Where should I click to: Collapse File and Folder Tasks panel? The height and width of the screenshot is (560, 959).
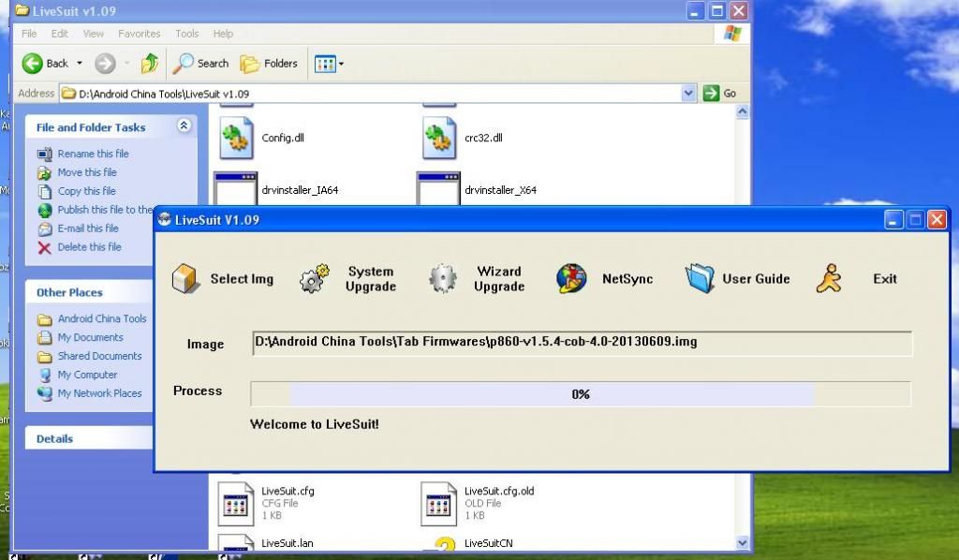[184, 126]
